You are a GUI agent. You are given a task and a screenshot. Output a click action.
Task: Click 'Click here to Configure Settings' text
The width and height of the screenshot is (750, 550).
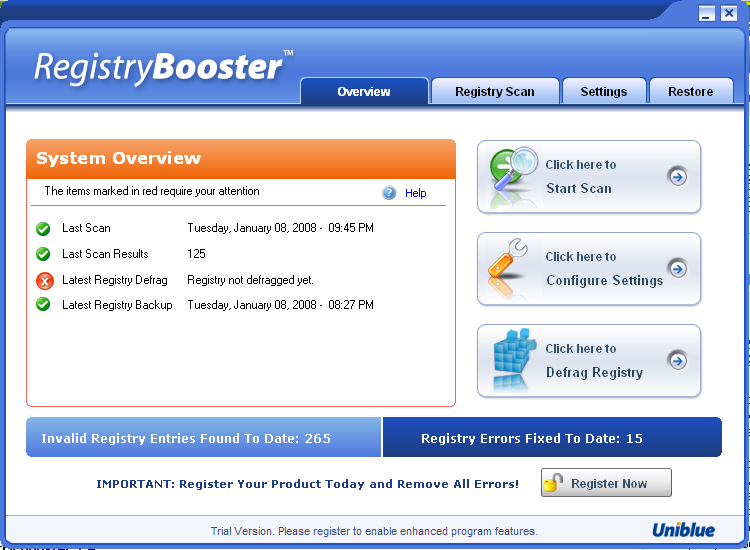604,268
